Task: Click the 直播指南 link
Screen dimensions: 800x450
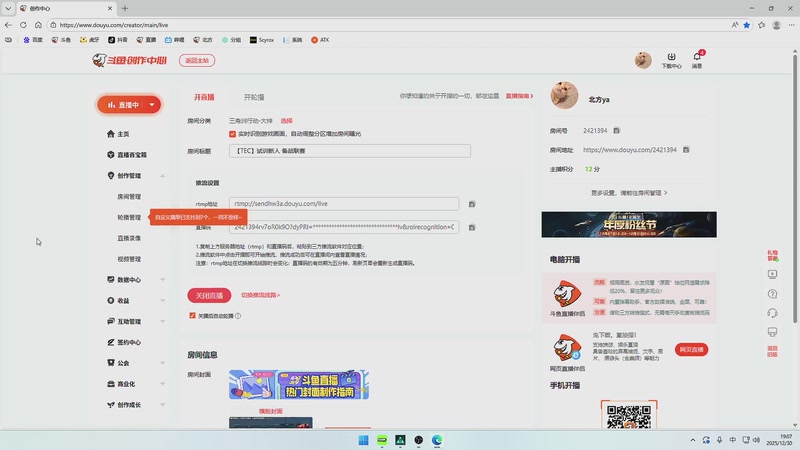Action: coord(519,96)
